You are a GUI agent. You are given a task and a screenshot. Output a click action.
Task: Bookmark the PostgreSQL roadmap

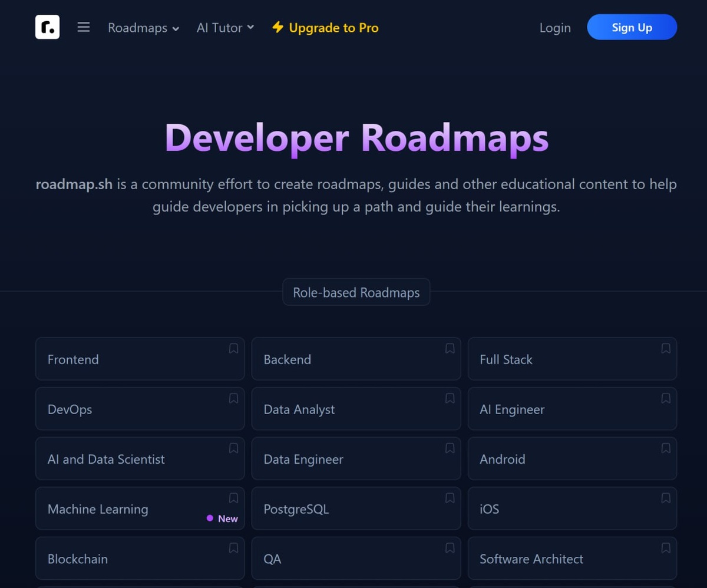tap(450, 498)
